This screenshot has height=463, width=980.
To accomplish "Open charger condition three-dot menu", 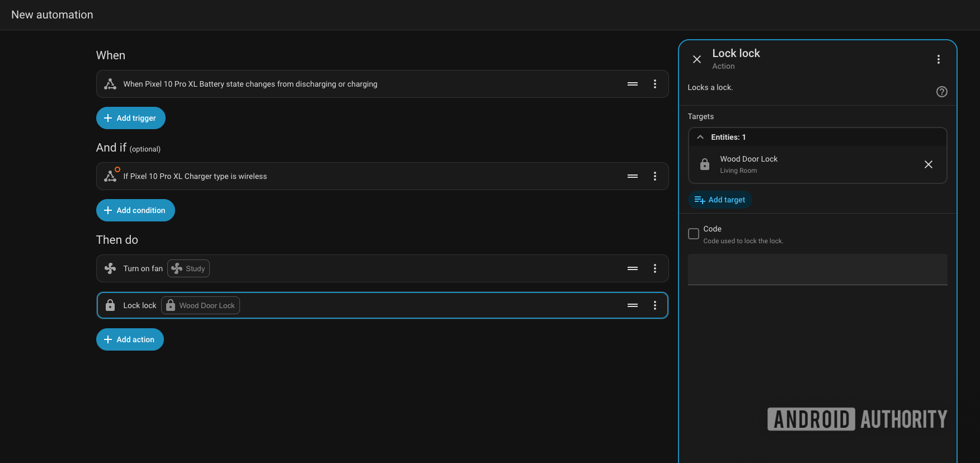I will click(655, 176).
